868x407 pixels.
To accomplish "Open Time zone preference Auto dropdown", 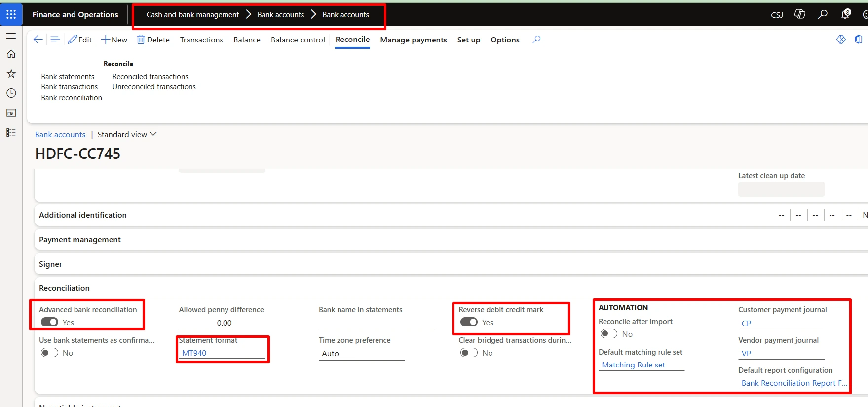I will click(362, 354).
